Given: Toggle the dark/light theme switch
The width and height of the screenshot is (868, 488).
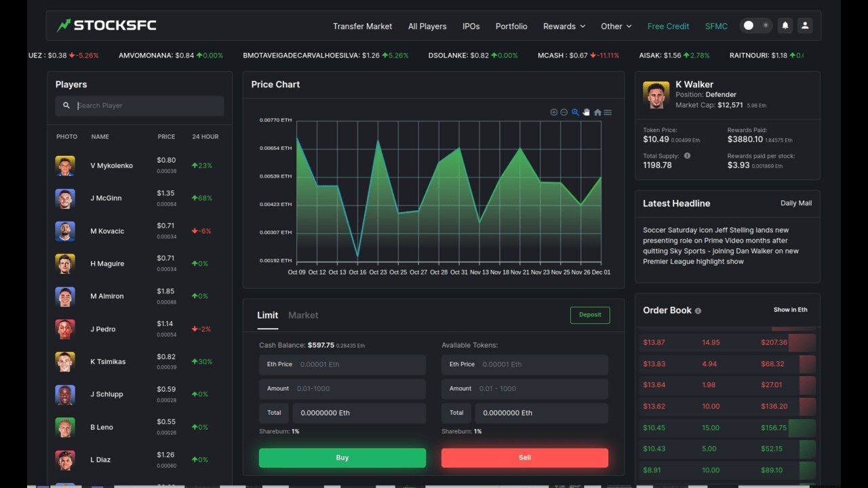Looking at the screenshot, I should (756, 26).
